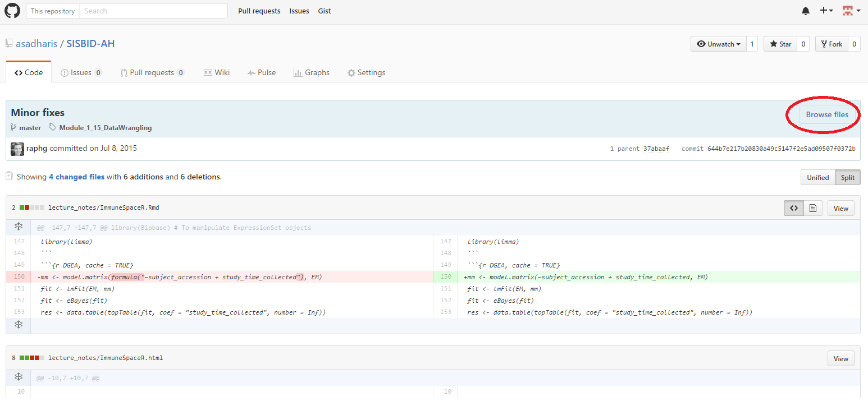Viewport: 868px width, 406px height.
Task: Open notifications bell icon
Action: 806,11
